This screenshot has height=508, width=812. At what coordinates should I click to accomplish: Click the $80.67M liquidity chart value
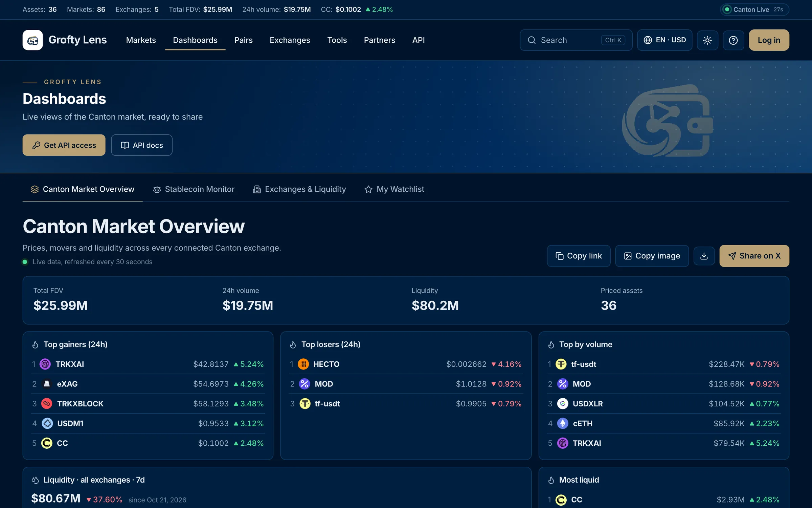pos(55,498)
